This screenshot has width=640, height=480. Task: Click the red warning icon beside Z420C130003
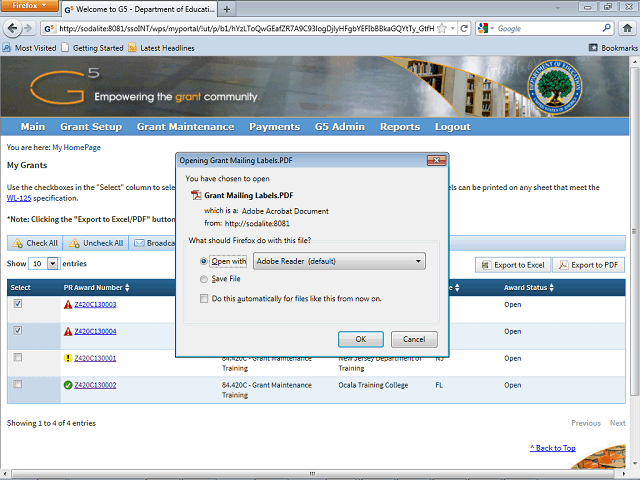[68, 304]
